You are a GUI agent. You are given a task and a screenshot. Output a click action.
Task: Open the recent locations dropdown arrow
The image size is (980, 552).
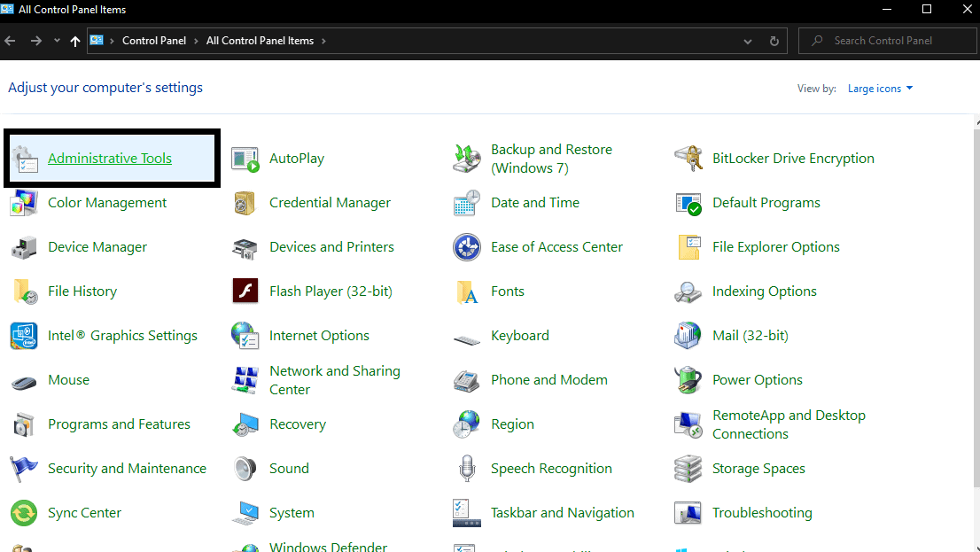(x=57, y=41)
